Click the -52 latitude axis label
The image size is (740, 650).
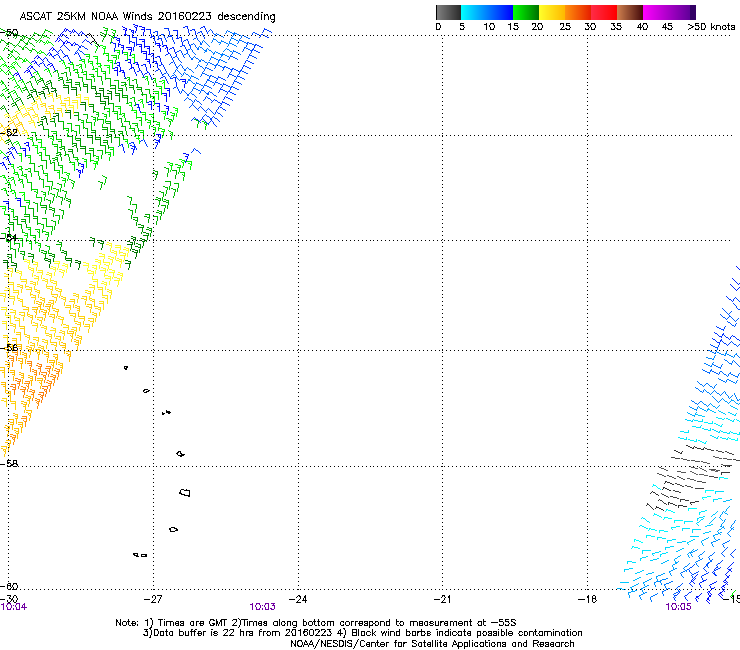pyautogui.click(x=9, y=133)
